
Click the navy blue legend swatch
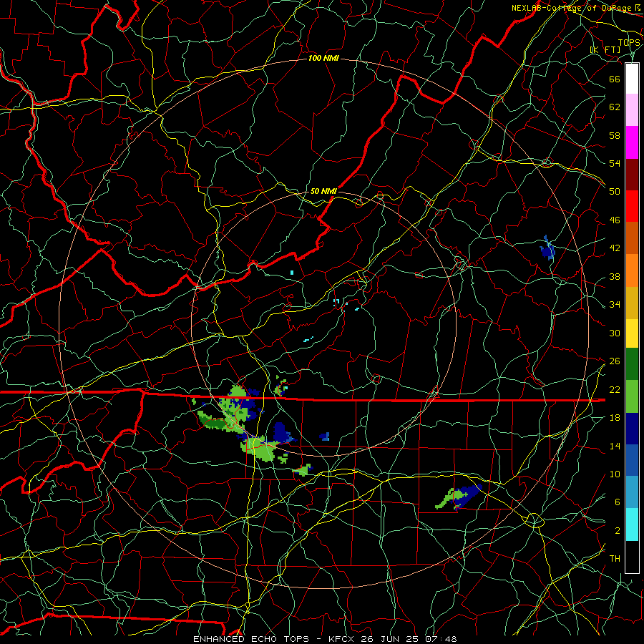(x=632, y=429)
